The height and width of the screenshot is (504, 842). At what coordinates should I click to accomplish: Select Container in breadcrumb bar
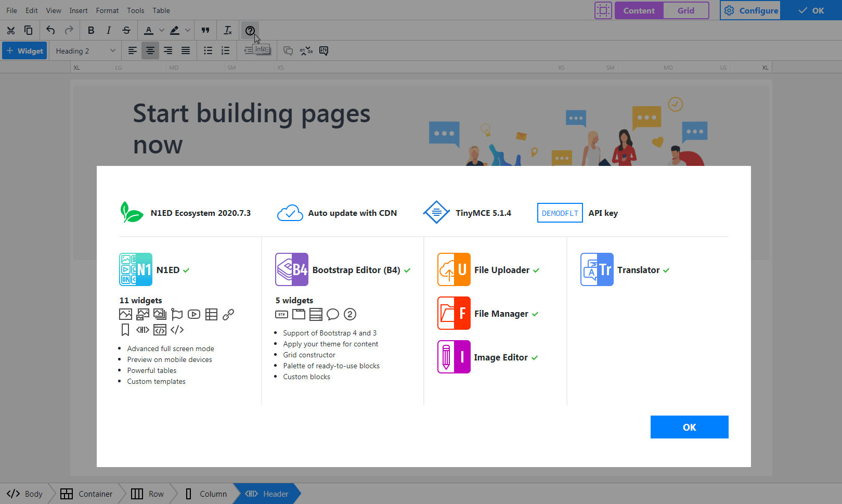point(86,494)
